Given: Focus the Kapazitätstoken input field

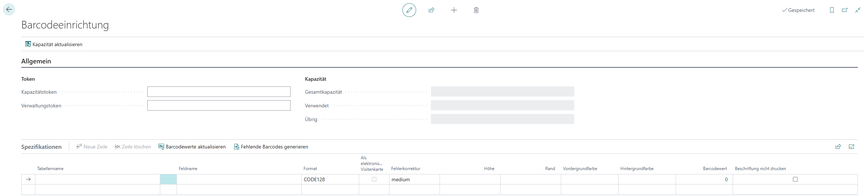Looking at the screenshot, I should click(x=219, y=92).
